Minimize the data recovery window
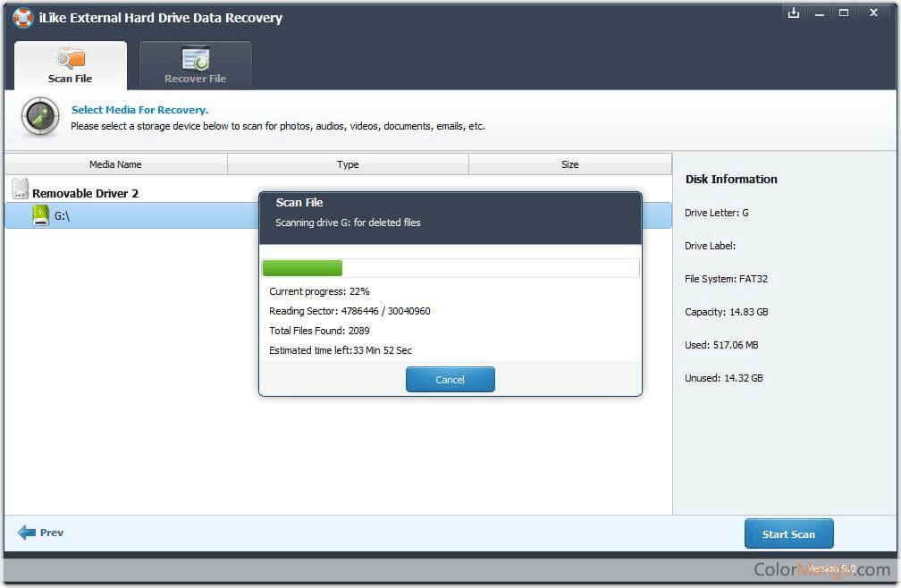Viewport: 901px width, 588px height. click(820, 13)
